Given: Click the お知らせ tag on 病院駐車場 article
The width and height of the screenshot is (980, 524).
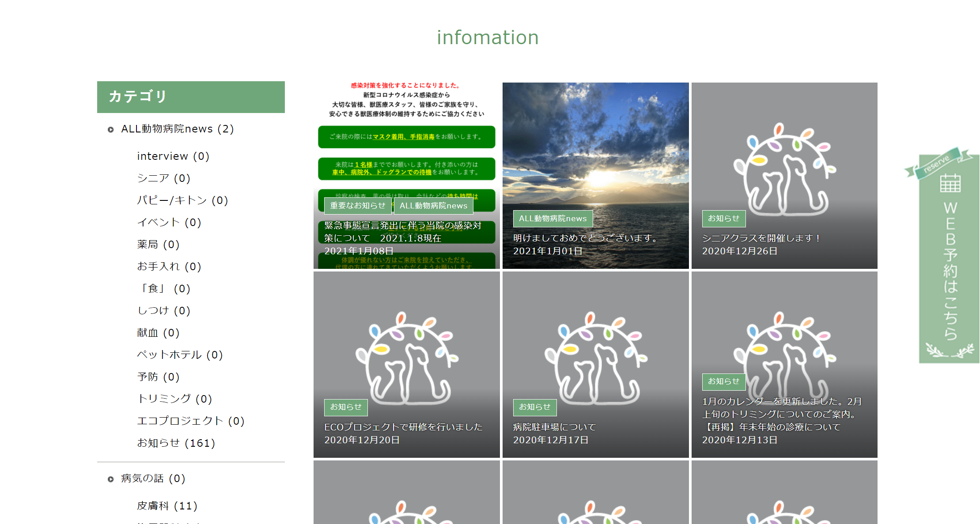Looking at the screenshot, I should (x=534, y=407).
